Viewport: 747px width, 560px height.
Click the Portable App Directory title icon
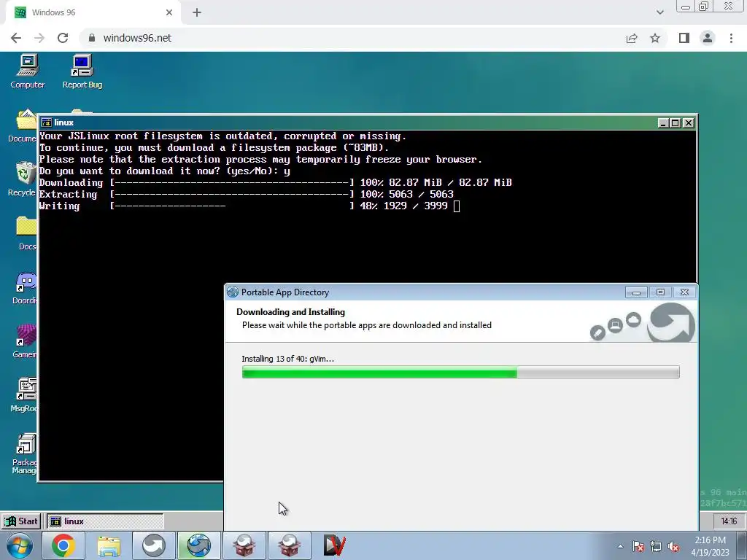coord(233,292)
